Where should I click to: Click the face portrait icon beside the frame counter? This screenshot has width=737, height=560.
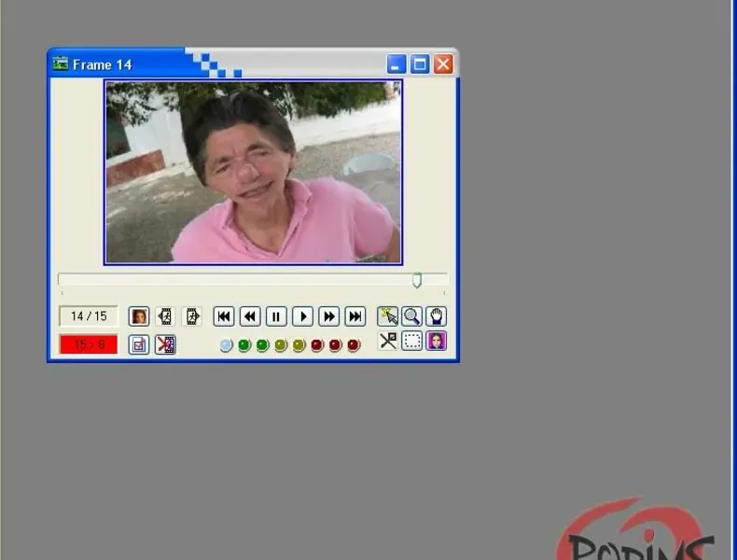[139, 316]
